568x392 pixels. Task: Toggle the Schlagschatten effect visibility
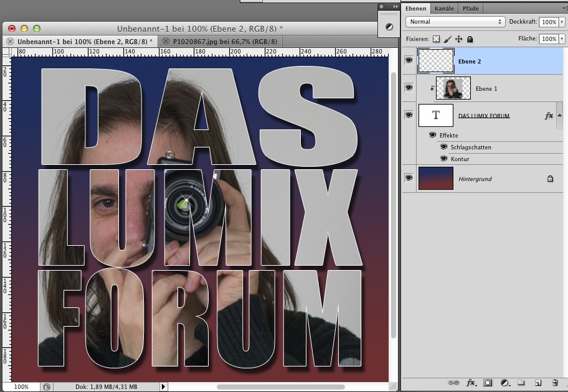[x=443, y=147]
